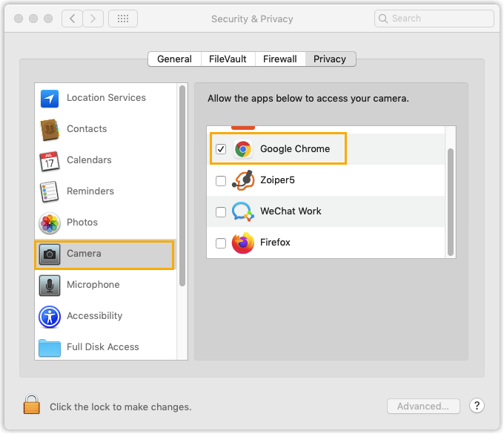The height and width of the screenshot is (434, 504).
Task: Select the Firewall tab
Action: (280, 59)
